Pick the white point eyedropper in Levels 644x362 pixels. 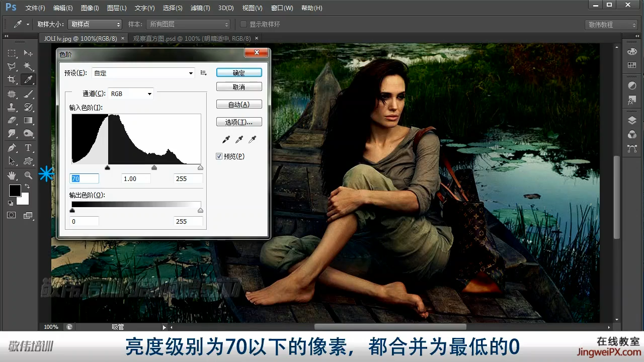[x=252, y=139]
